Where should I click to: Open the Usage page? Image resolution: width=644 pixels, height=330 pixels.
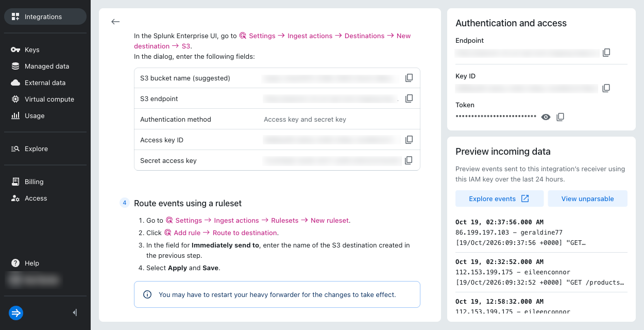(x=45, y=115)
